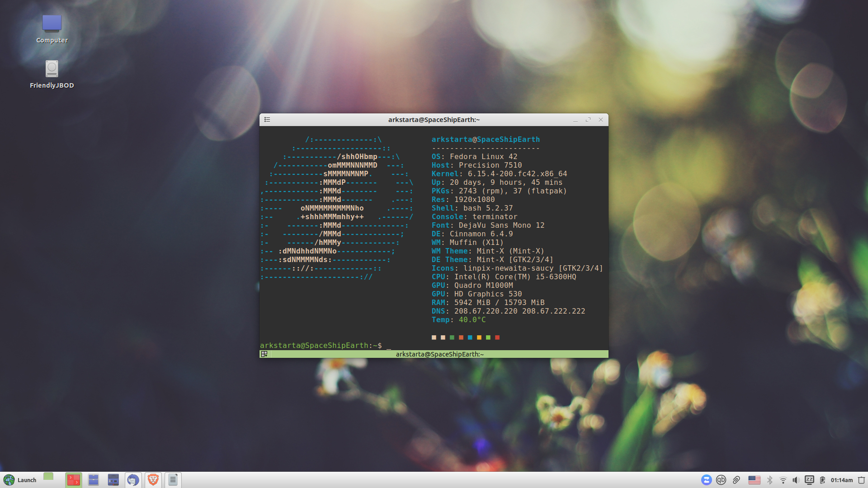The height and width of the screenshot is (488, 868).
Task: Open the Launch menu button
Action: pos(20,480)
